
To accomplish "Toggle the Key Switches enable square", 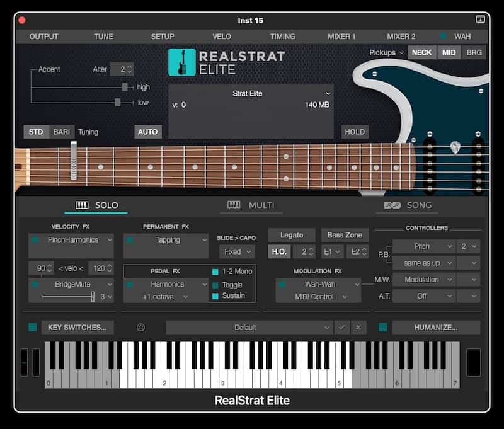I will click(x=33, y=327).
